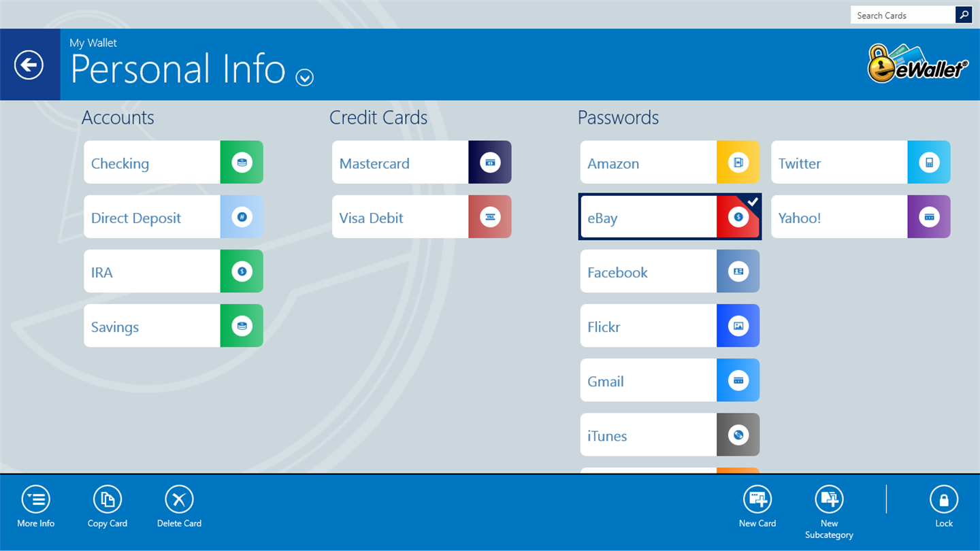Click the Accounts category heading
980x551 pixels.
[118, 118]
